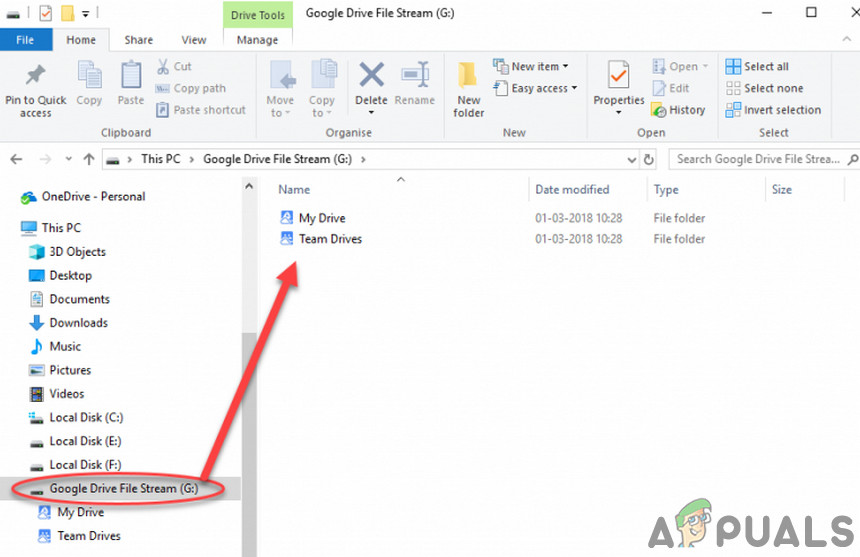Go up one level with the Up arrow
The image size is (860, 557).
coord(89,160)
